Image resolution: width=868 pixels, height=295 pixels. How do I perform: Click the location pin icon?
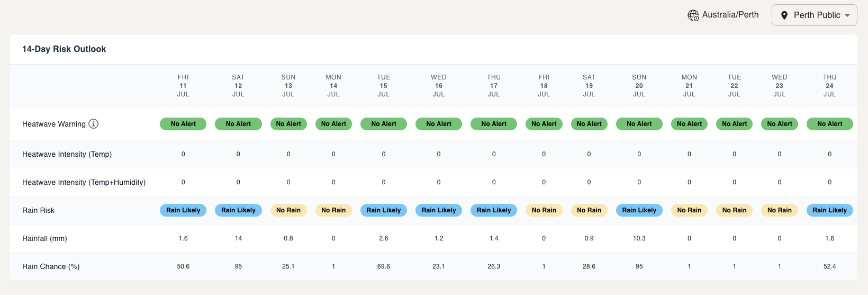784,15
